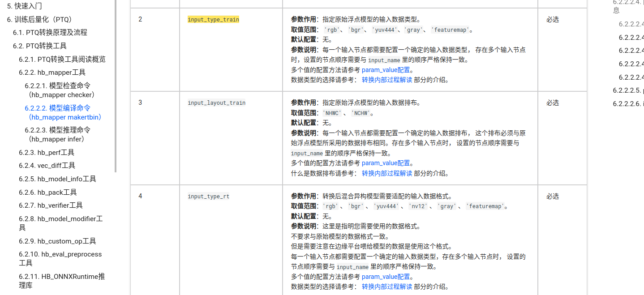Click 6.2.2. hb_mapper工具 sidebar entry
The height and width of the screenshot is (295, 644).
pyautogui.click(x=52, y=72)
